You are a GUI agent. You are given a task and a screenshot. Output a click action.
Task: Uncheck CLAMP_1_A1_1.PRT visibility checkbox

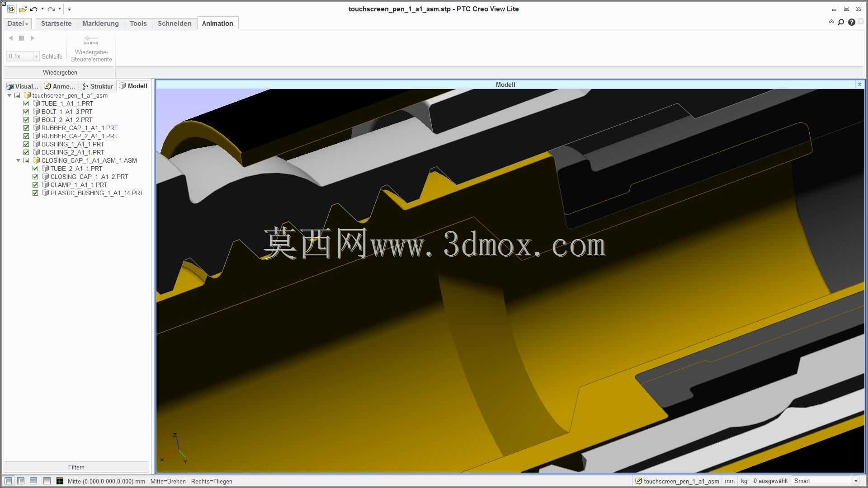35,185
